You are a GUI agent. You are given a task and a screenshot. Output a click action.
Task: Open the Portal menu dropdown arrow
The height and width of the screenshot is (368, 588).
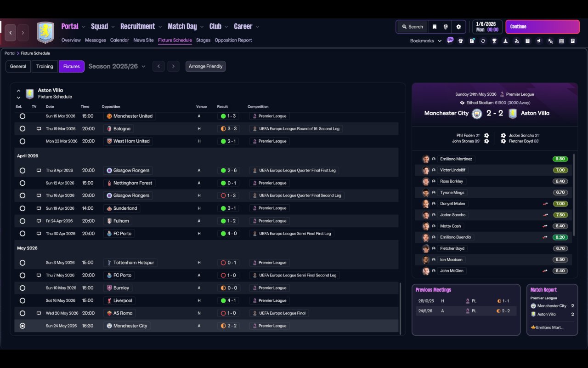pos(84,27)
